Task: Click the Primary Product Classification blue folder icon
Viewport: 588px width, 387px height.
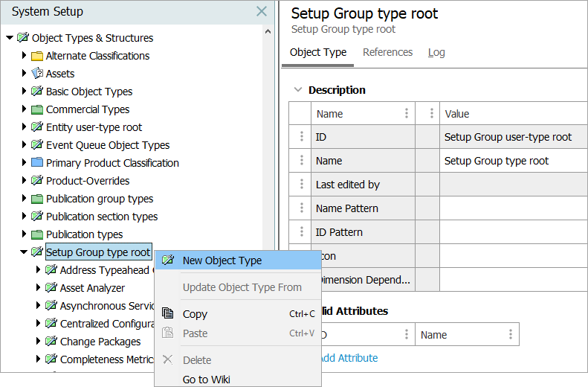Action: pyautogui.click(x=37, y=163)
